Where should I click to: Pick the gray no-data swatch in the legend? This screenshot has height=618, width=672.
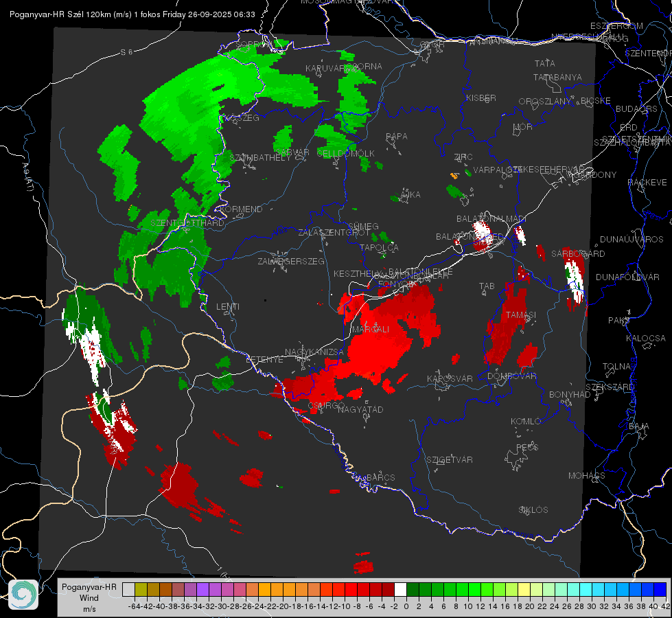point(128,590)
